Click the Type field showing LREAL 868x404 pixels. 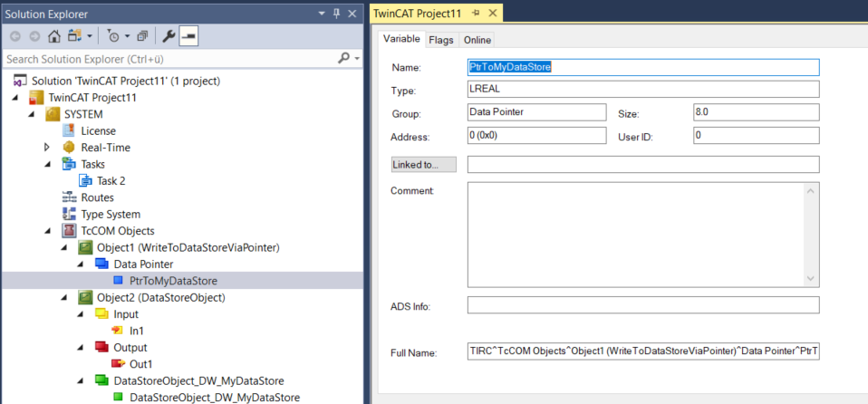click(643, 89)
